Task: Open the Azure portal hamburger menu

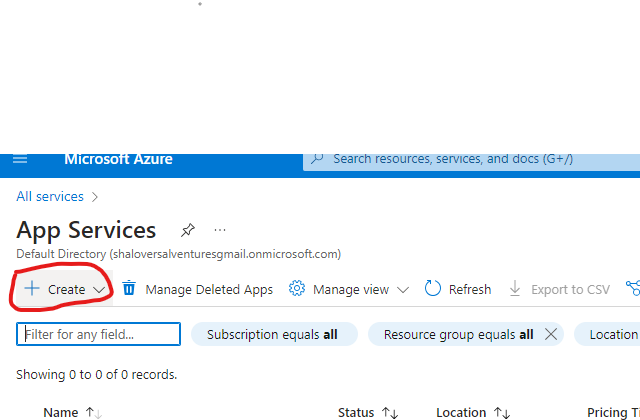Action: (x=20, y=160)
